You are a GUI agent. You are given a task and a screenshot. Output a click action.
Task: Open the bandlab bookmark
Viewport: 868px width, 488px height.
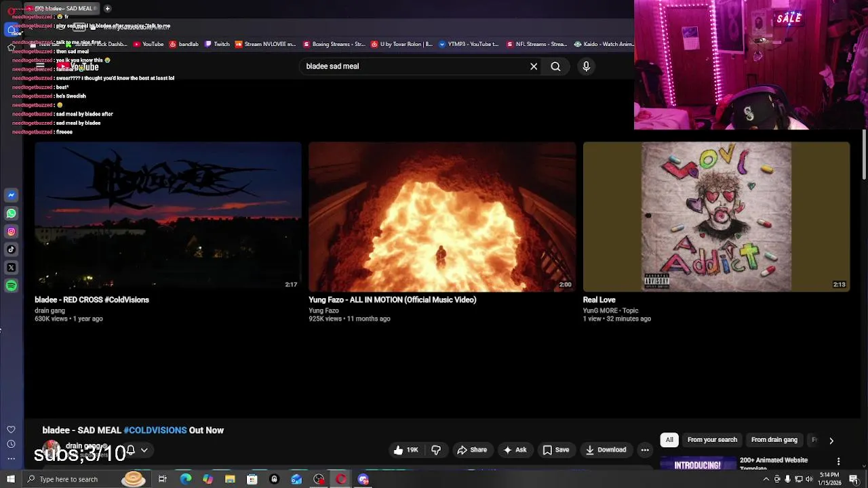(x=184, y=44)
